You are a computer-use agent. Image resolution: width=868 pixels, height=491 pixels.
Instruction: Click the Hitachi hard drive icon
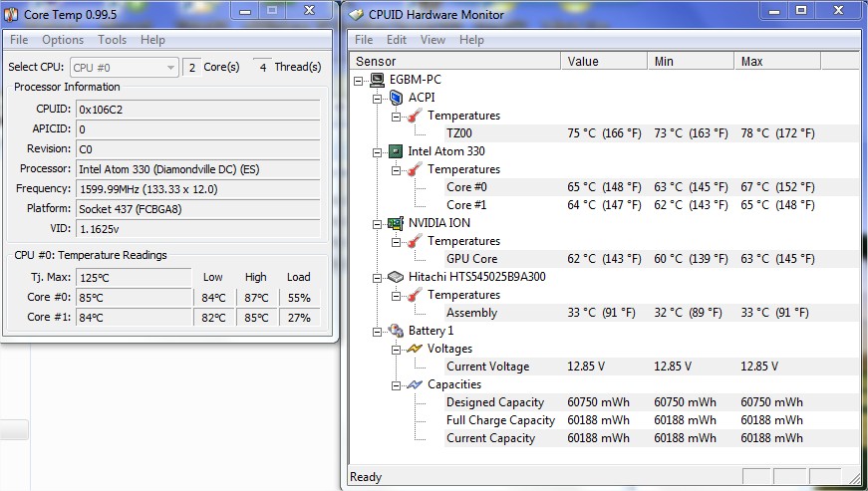click(396, 277)
